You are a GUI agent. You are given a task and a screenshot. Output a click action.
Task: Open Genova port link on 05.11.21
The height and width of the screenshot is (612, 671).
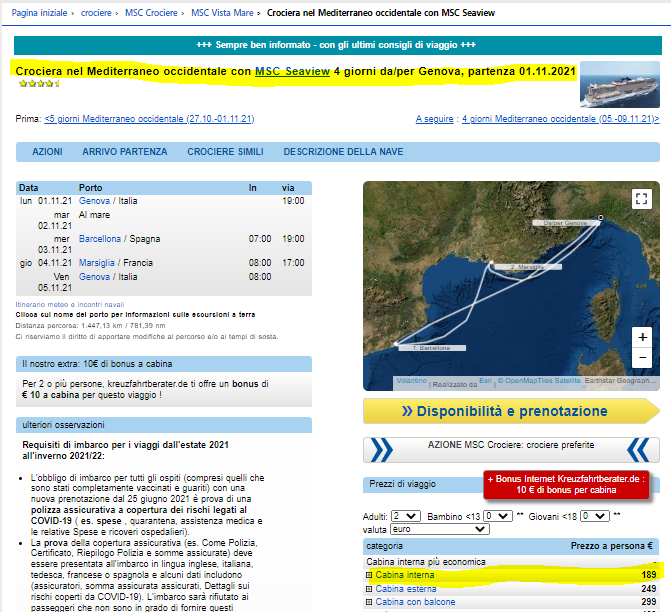94,277
